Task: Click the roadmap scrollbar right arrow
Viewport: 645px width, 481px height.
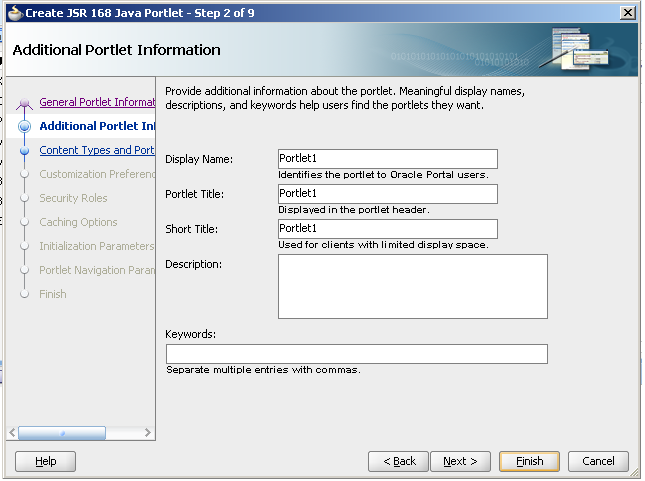Action: [148, 433]
